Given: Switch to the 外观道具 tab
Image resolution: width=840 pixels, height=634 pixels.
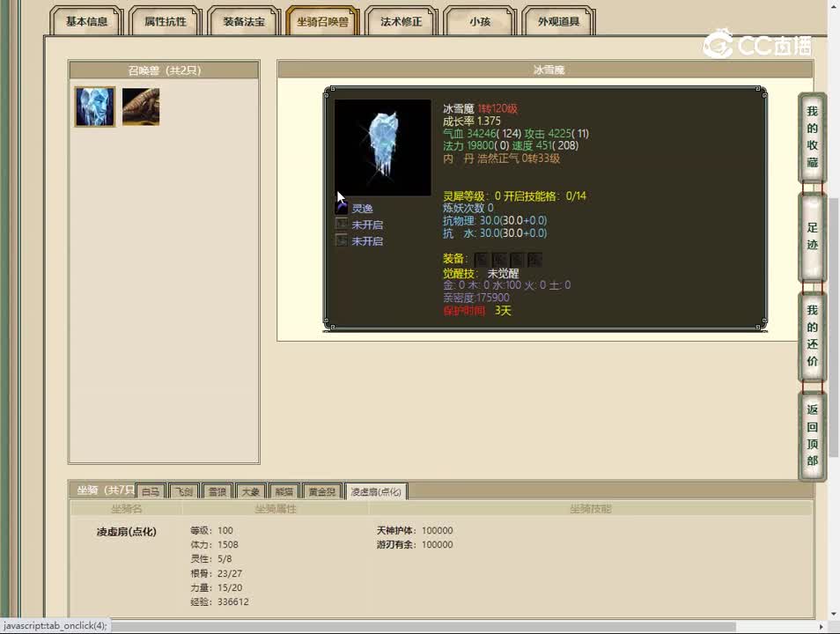Looking at the screenshot, I should pyautogui.click(x=559, y=21).
